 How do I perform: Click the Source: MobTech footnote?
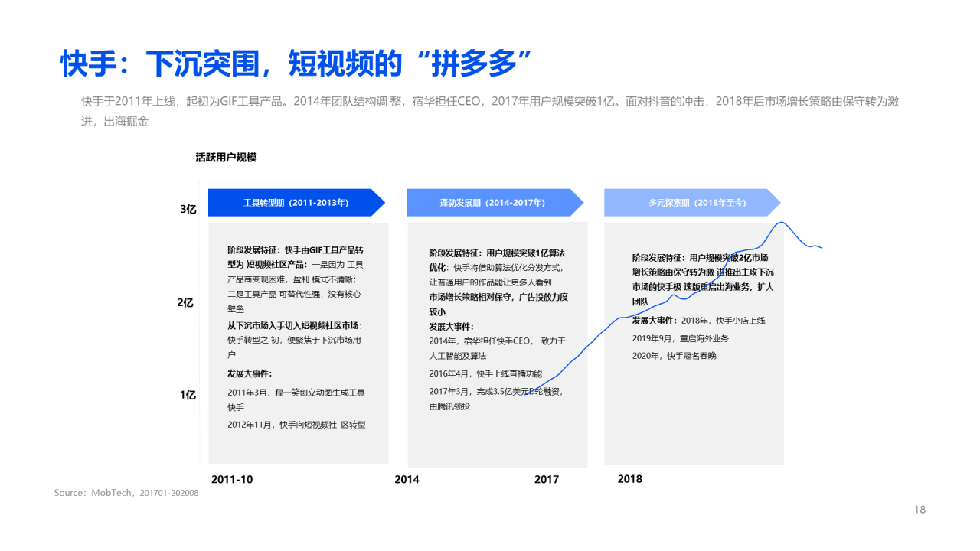tap(126, 493)
